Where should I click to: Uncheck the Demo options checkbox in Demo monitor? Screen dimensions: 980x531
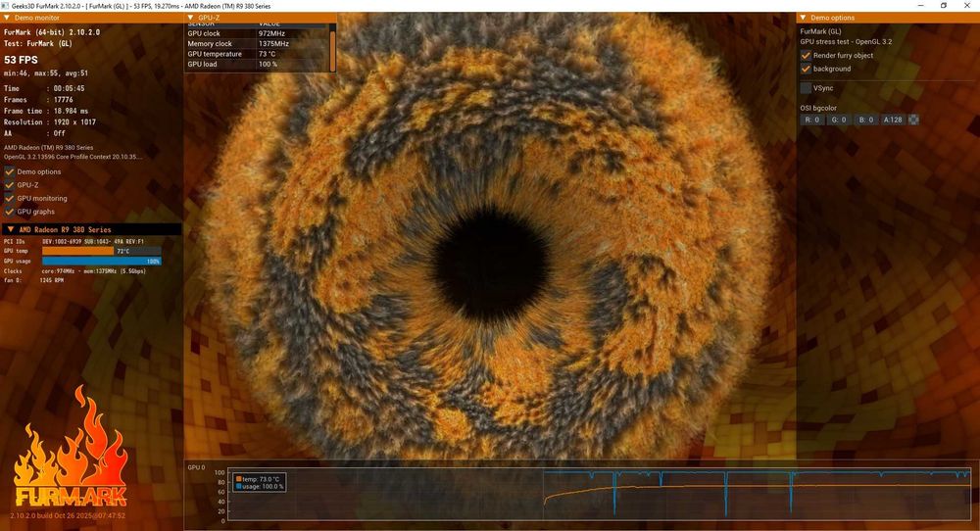(10, 171)
